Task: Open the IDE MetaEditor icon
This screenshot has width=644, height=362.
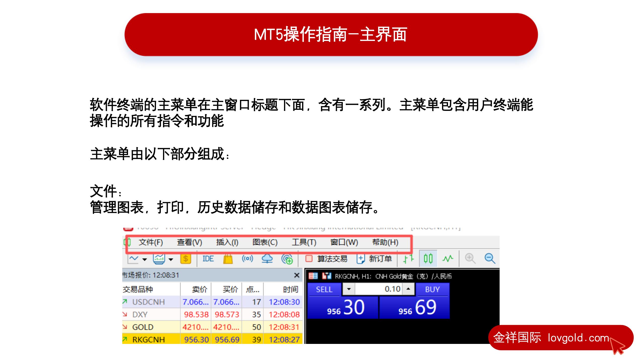Action: [208, 259]
